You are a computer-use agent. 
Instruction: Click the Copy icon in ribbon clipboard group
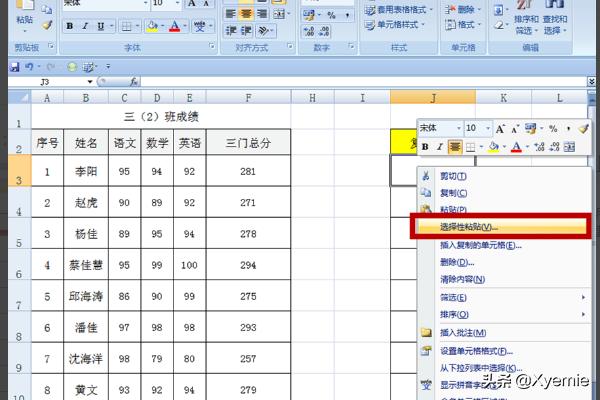click(47, 9)
